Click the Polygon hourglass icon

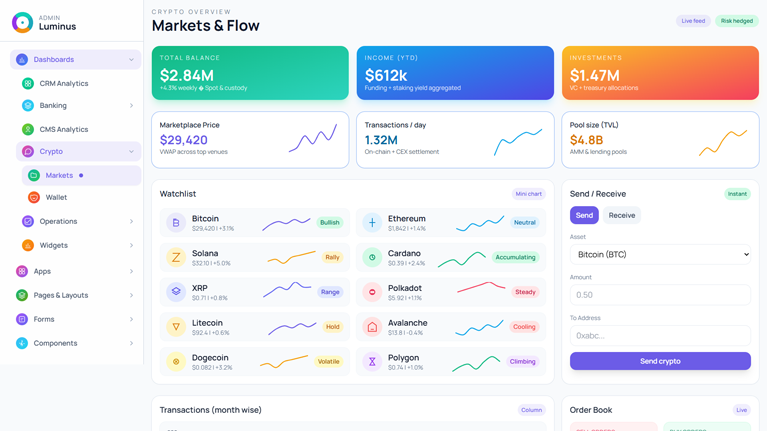[x=372, y=362]
